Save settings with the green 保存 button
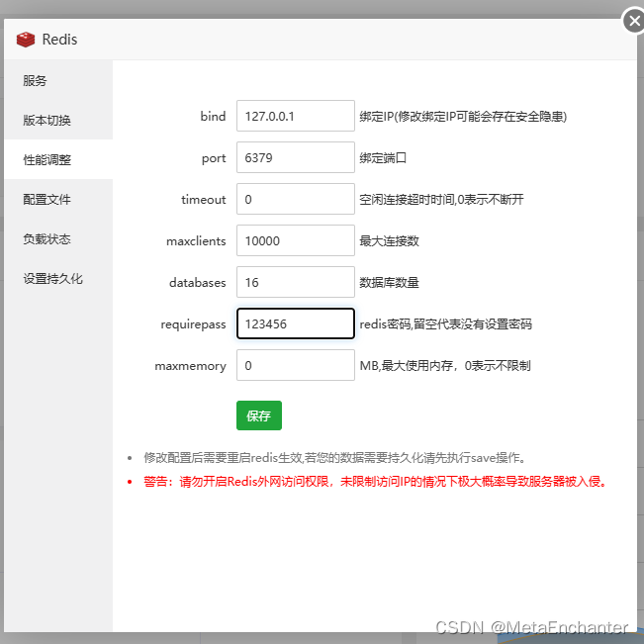Screen dimensions: 644x644 pos(259,415)
